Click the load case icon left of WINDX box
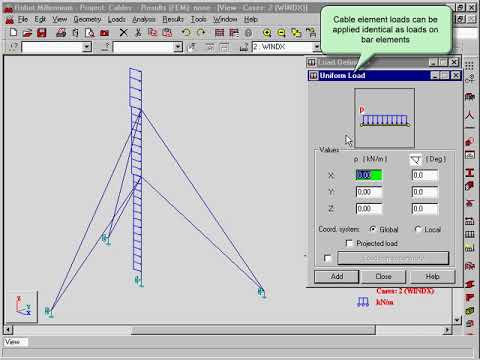This screenshot has height=360, width=480. [x=244, y=47]
